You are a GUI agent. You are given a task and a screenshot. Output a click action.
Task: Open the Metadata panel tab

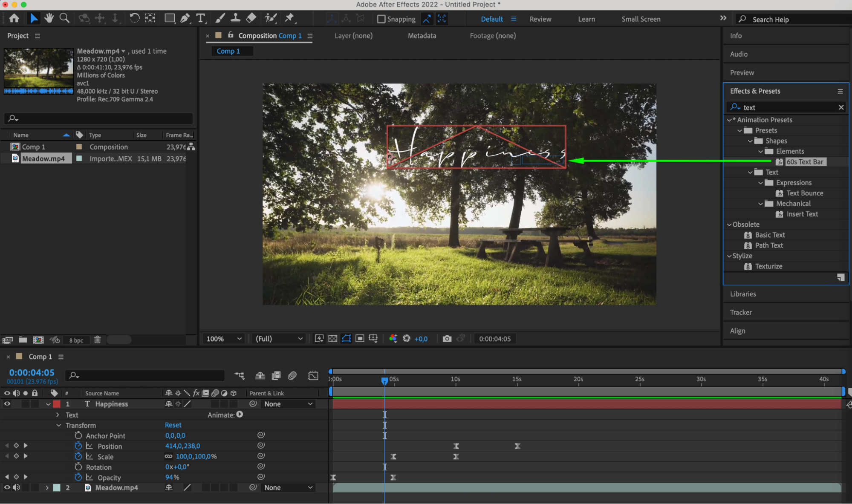coord(422,36)
